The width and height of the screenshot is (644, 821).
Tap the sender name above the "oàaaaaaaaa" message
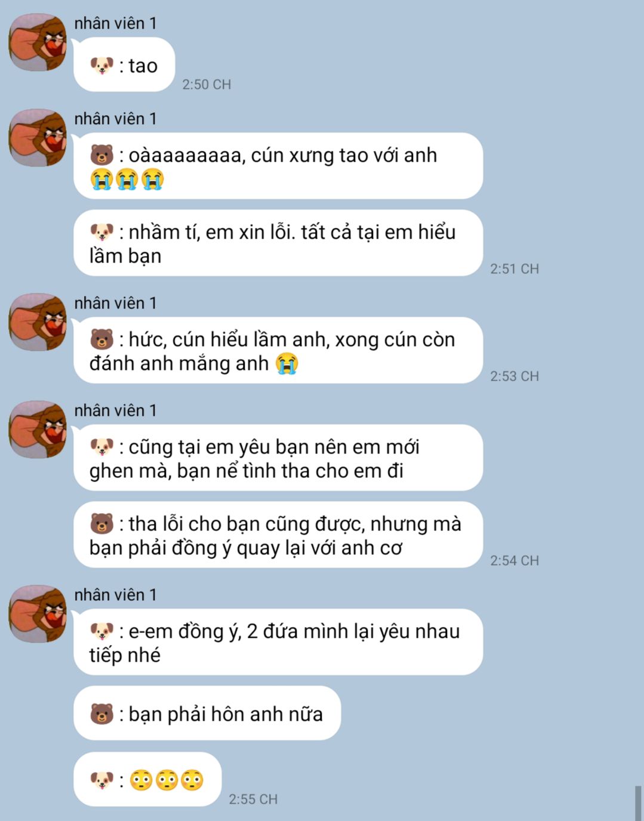pos(116,119)
